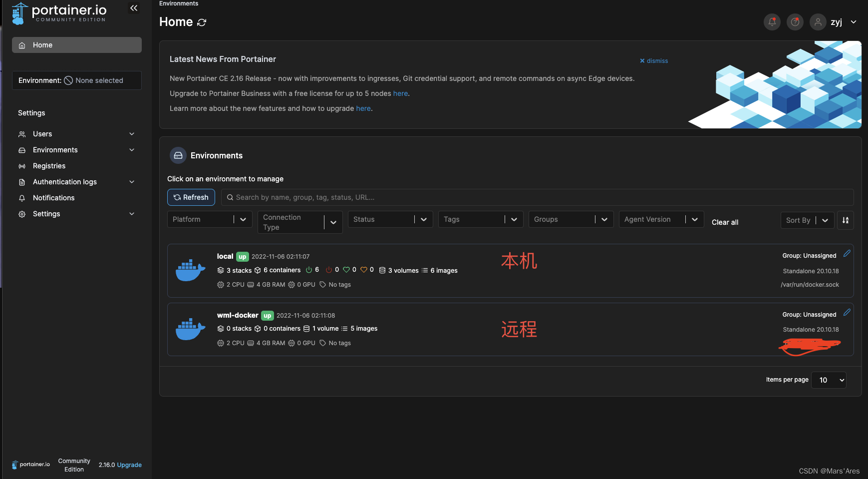Click the Environments breadcrumb at top

(x=179, y=3)
